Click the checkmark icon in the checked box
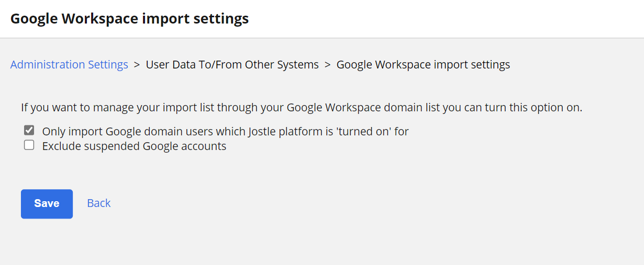This screenshot has height=265, width=644. coord(29,130)
